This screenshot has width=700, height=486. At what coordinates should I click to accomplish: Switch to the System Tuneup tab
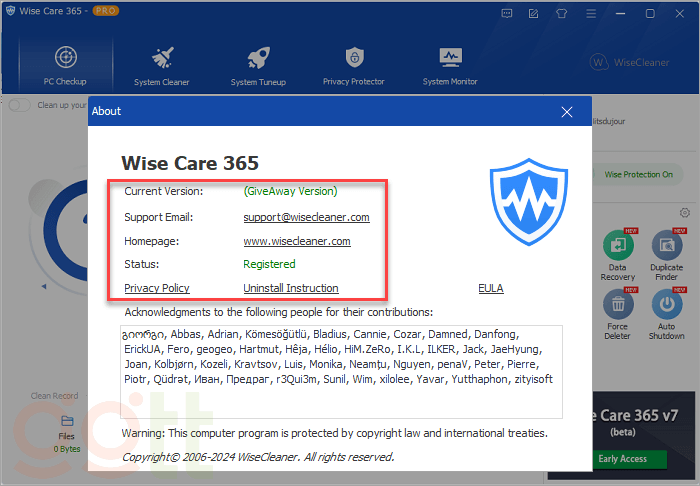click(258, 64)
